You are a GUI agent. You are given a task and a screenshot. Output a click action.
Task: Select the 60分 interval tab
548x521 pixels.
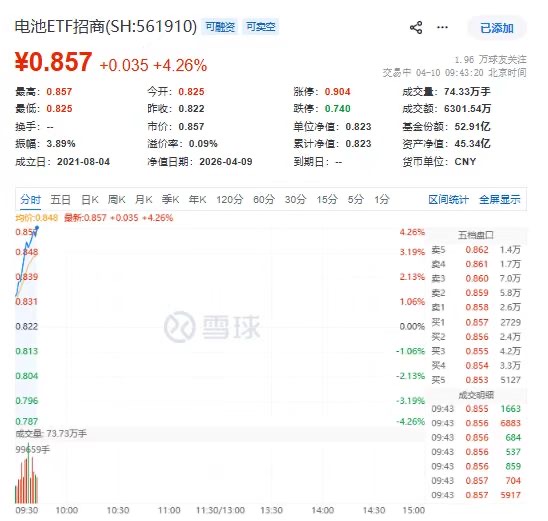(264, 200)
